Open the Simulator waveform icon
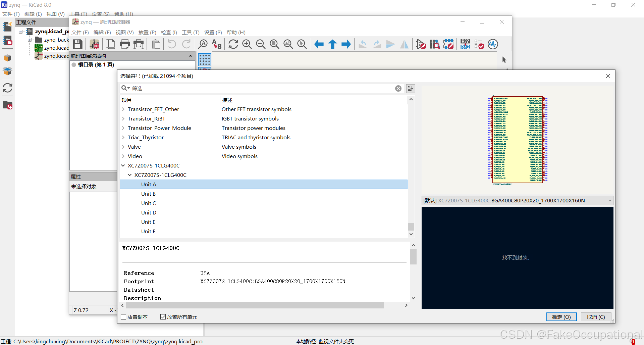The width and height of the screenshot is (644, 345). (493, 44)
